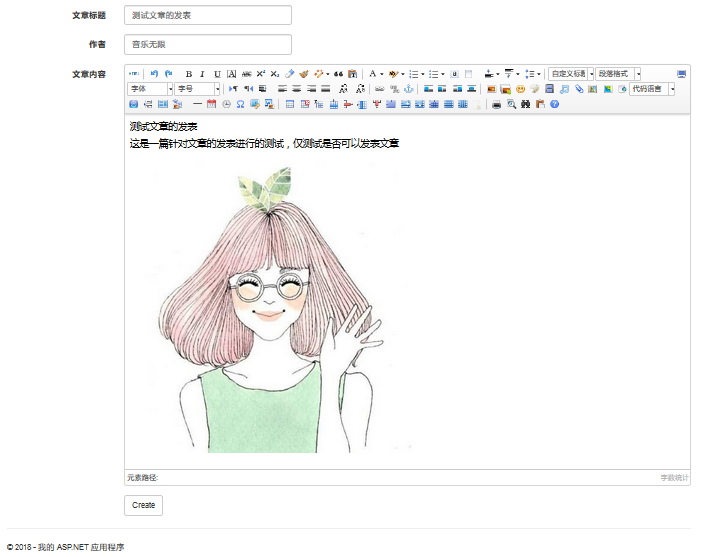This screenshot has width=722, height=557.
Task: Click the 文章标题 title input field
Action: coord(208,15)
